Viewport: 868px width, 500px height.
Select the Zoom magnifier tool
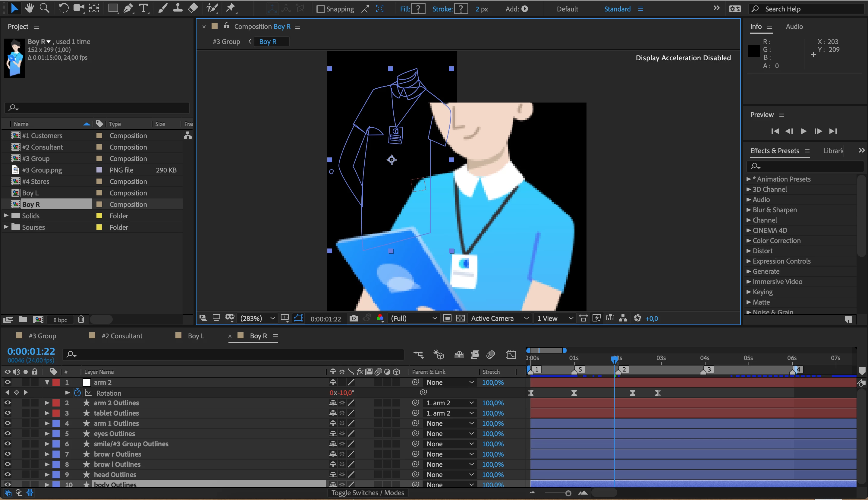coord(44,8)
